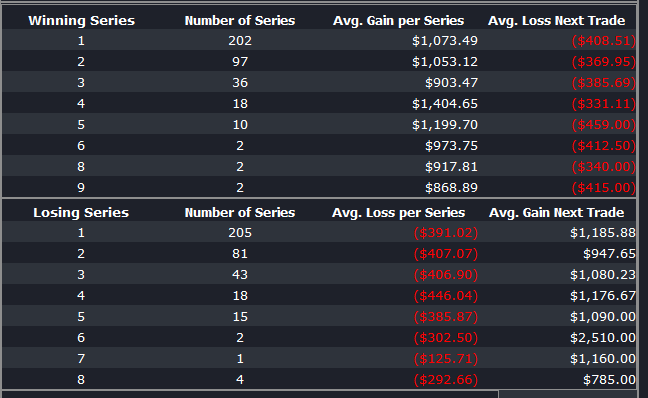Click the ($408.51) loss value

[603, 41]
